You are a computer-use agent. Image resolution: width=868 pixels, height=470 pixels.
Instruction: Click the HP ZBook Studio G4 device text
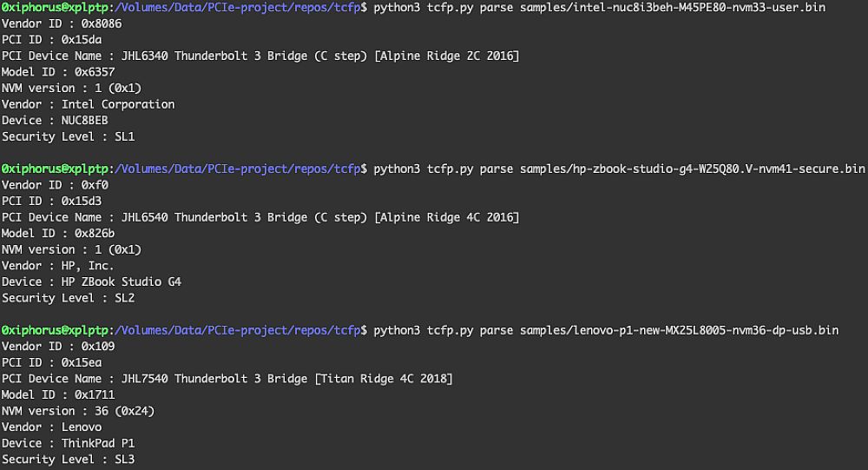[122, 281]
